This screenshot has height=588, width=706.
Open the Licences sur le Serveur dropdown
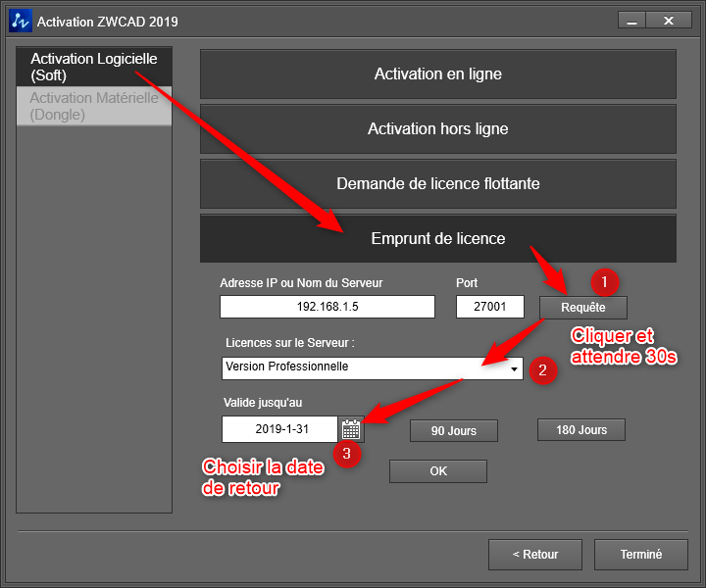(x=516, y=368)
